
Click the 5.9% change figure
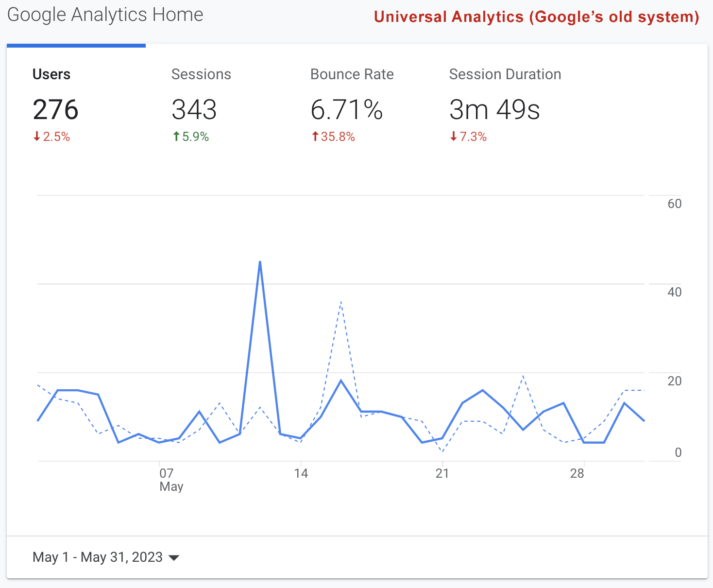point(196,137)
